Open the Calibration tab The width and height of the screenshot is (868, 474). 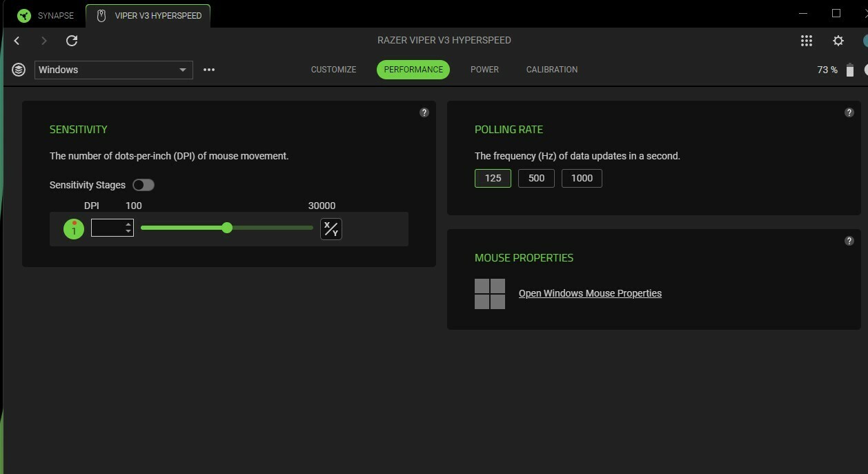pyautogui.click(x=552, y=70)
